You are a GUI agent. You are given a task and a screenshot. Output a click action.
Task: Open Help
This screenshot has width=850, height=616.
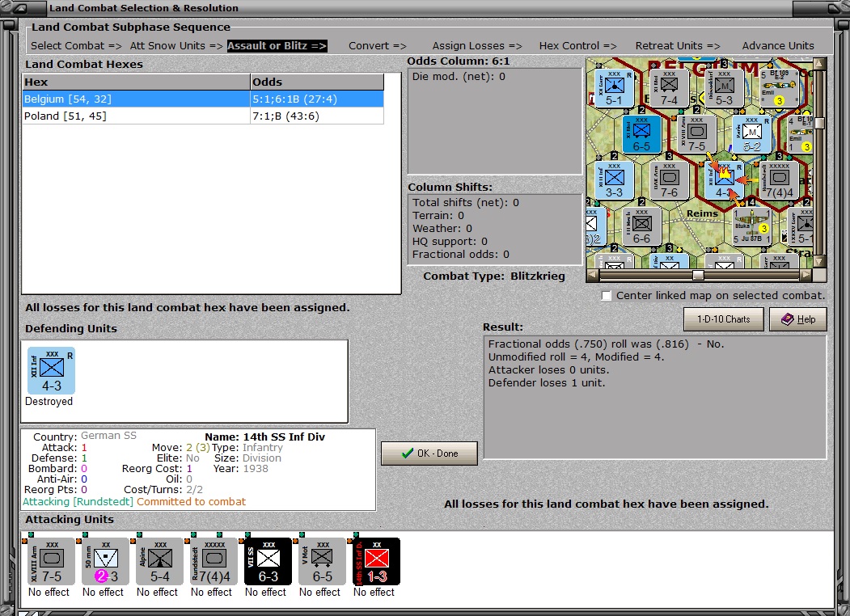(798, 319)
